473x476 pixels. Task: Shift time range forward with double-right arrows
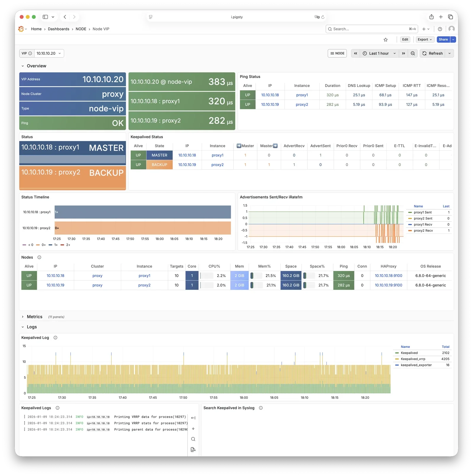[x=403, y=54]
